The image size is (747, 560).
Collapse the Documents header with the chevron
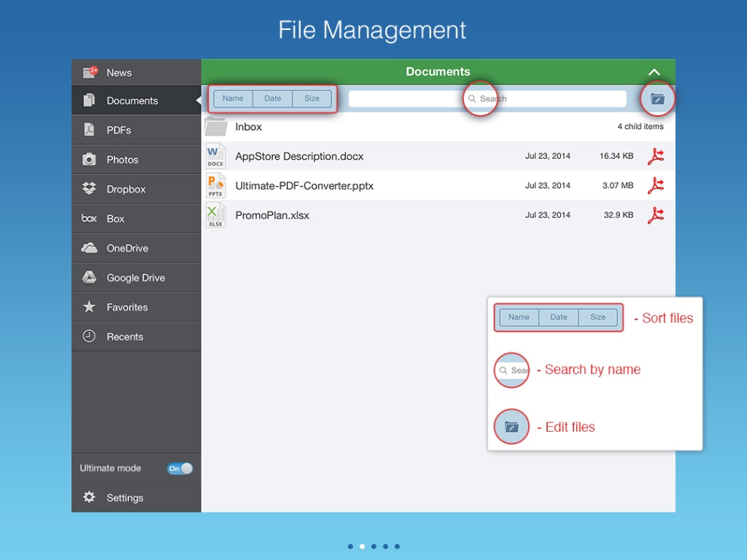click(x=654, y=72)
